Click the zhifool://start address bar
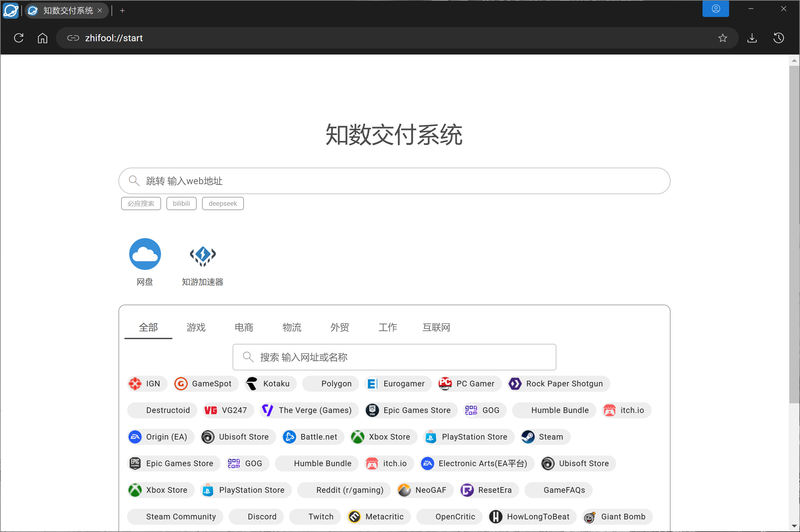The image size is (800, 532). click(397, 38)
